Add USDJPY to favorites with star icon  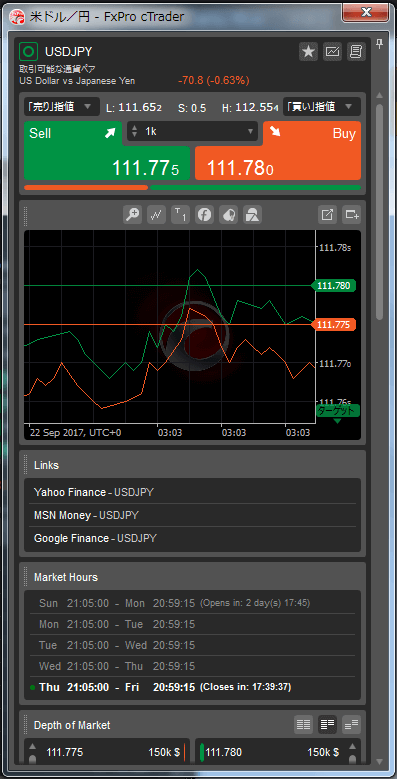click(x=309, y=51)
